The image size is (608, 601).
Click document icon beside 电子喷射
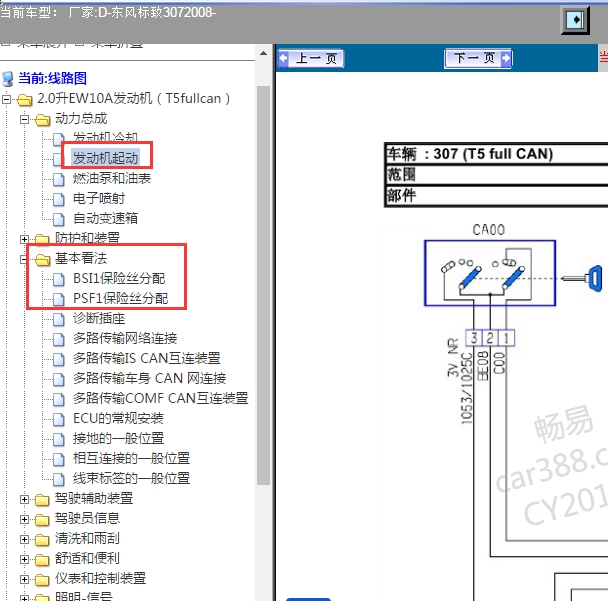[59, 199]
